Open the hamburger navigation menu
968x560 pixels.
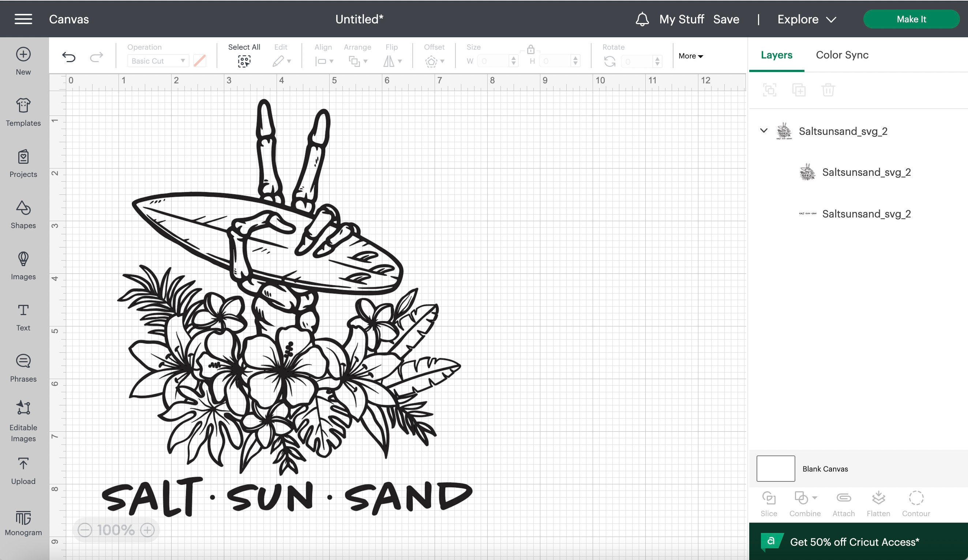pos(23,19)
